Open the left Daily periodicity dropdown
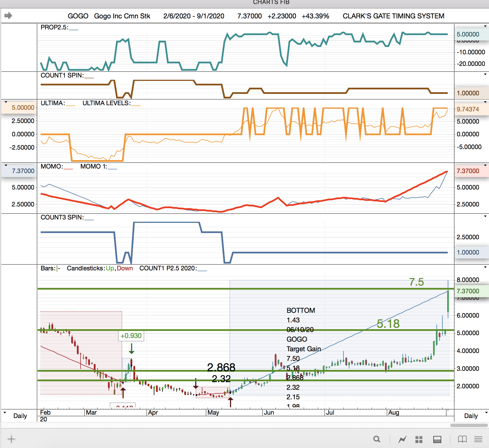This screenshot has height=448, width=489. coord(17,415)
